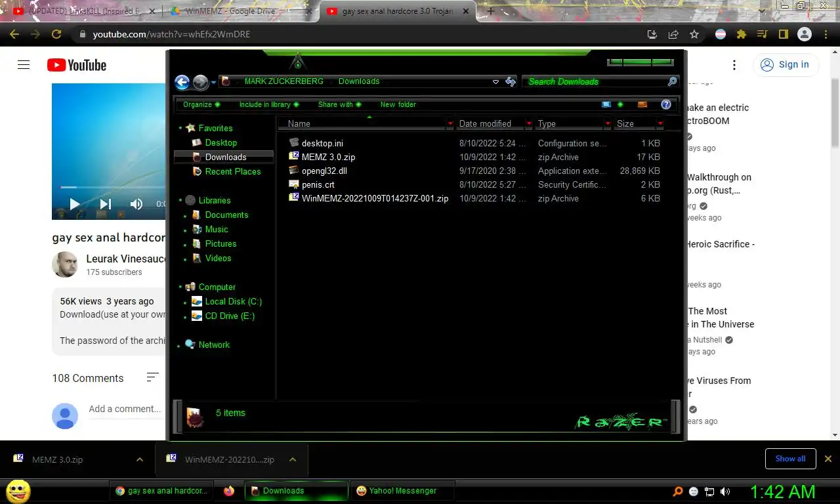Switch to the WinMEMZ - Google Drive tab
This screenshot has width=840, height=504.
pyautogui.click(x=241, y=11)
